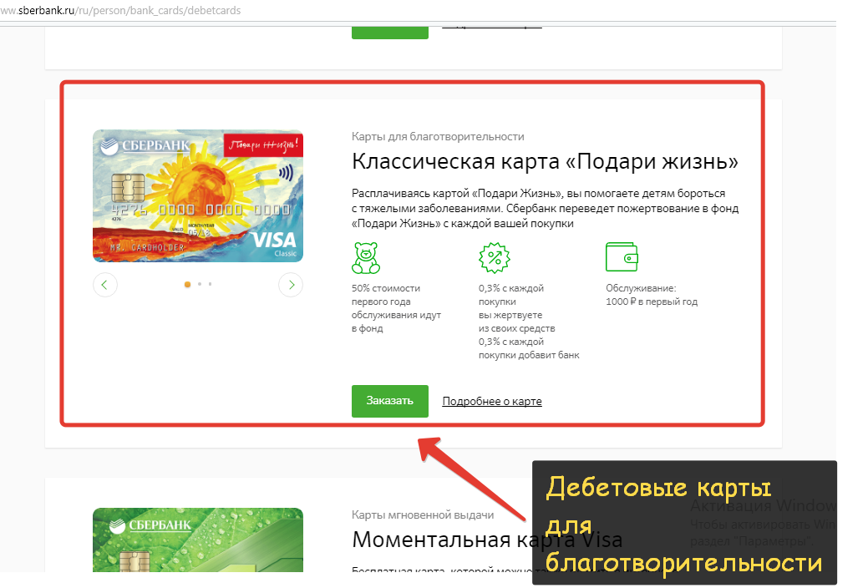Image resolution: width=868 pixels, height=588 pixels.
Task: Select the third carousel dot
Action: (x=210, y=284)
